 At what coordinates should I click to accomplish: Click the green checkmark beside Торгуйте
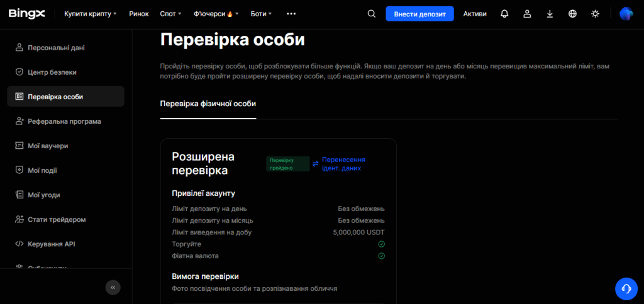tap(381, 244)
